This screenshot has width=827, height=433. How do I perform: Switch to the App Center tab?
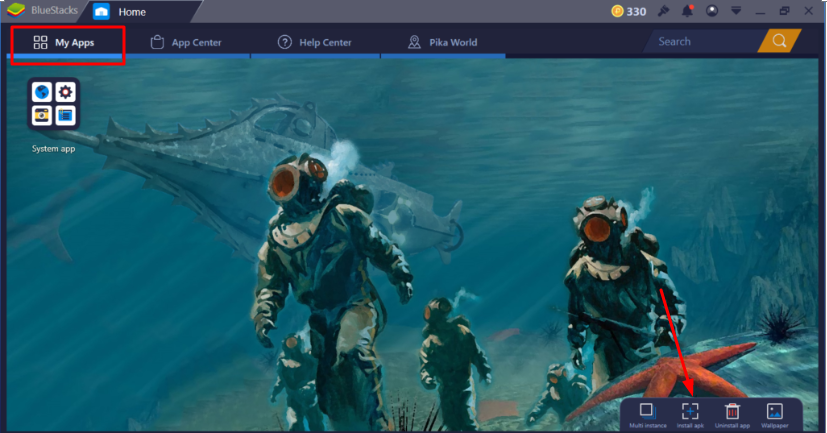click(186, 42)
